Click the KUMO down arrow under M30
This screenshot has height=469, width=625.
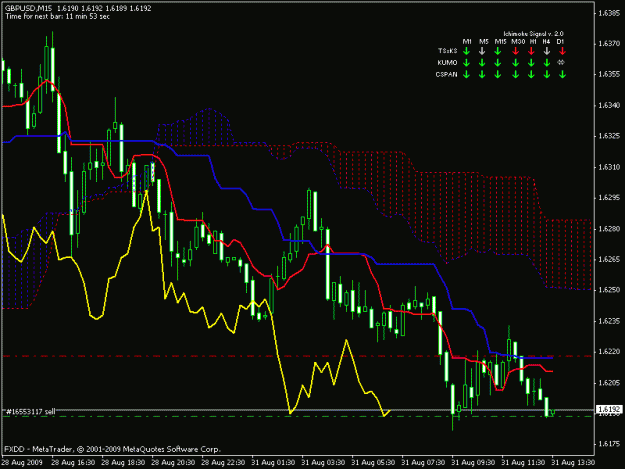(515, 63)
